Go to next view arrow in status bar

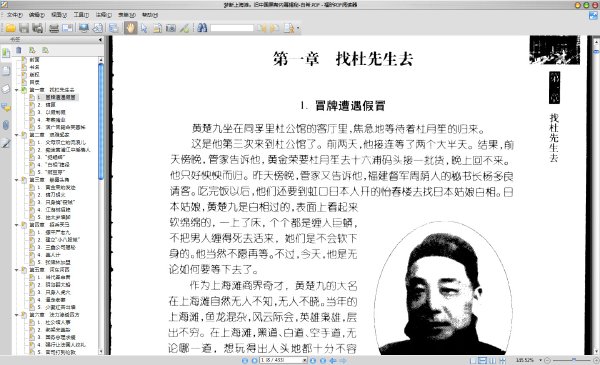pyautogui.click(x=343, y=360)
